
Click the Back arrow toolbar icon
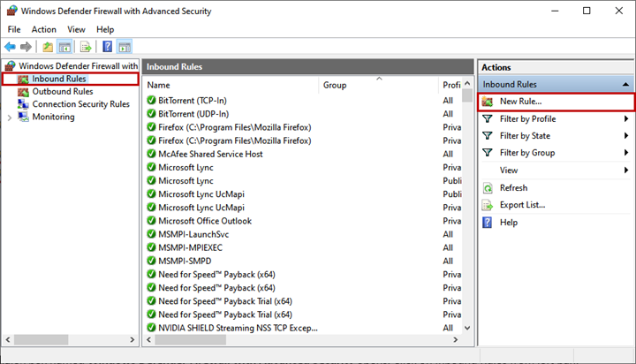(x=10, y=47)
